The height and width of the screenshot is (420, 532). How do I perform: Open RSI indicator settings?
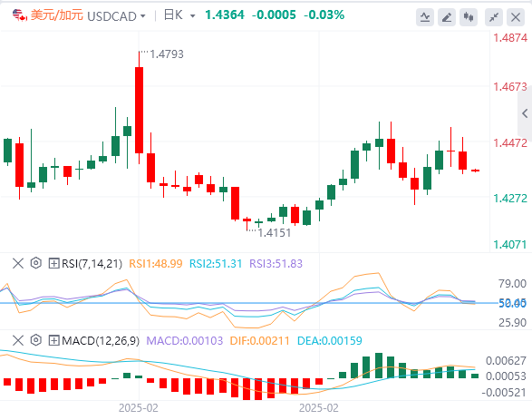[35, 263]
